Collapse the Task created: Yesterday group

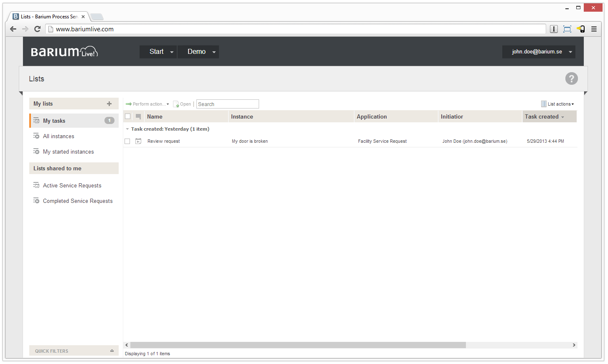[x=127, y=129]
